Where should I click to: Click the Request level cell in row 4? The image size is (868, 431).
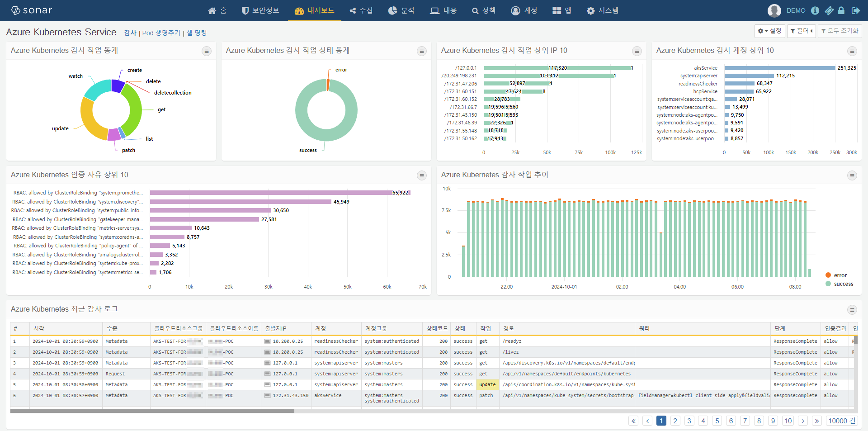(126, 374)
